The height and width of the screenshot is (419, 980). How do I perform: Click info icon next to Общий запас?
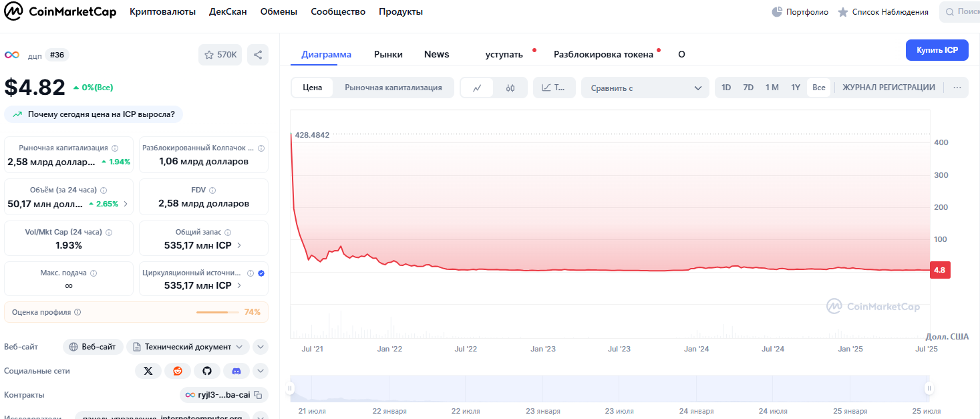tap(228, 233)
